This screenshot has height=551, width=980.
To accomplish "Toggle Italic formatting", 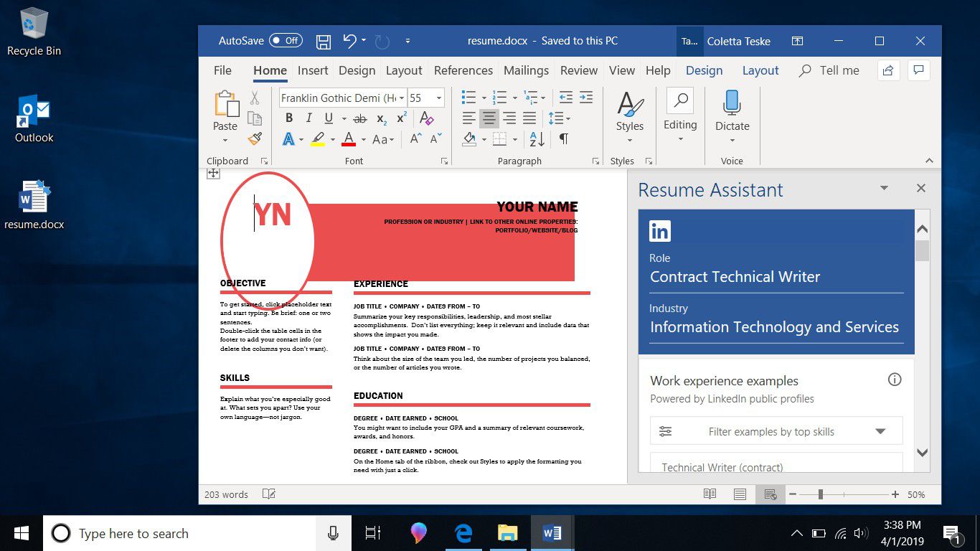I will click(309, 118).
